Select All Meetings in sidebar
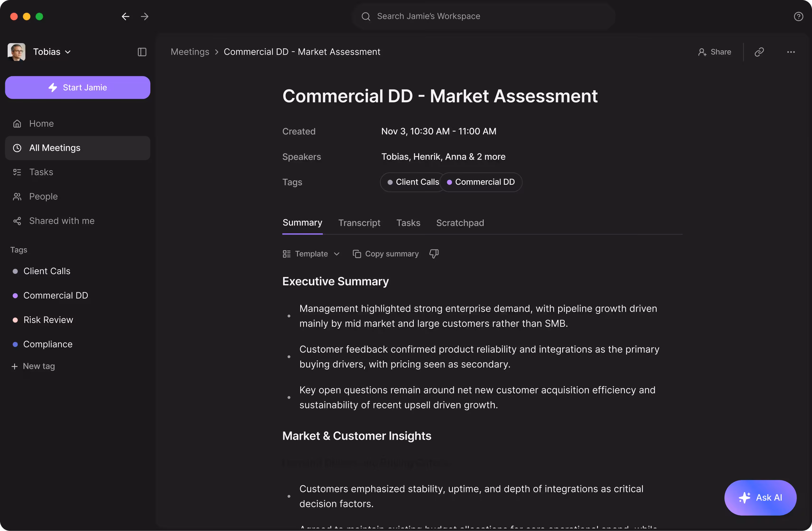The height and width of the screenshot is (531, 812). point(78,148)
